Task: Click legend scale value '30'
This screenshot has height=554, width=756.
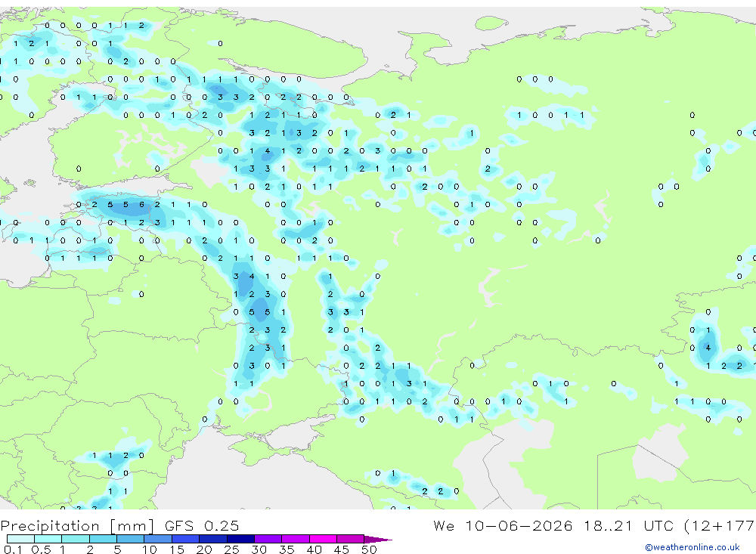Action: pyautogui.click(x=259, y=549)
